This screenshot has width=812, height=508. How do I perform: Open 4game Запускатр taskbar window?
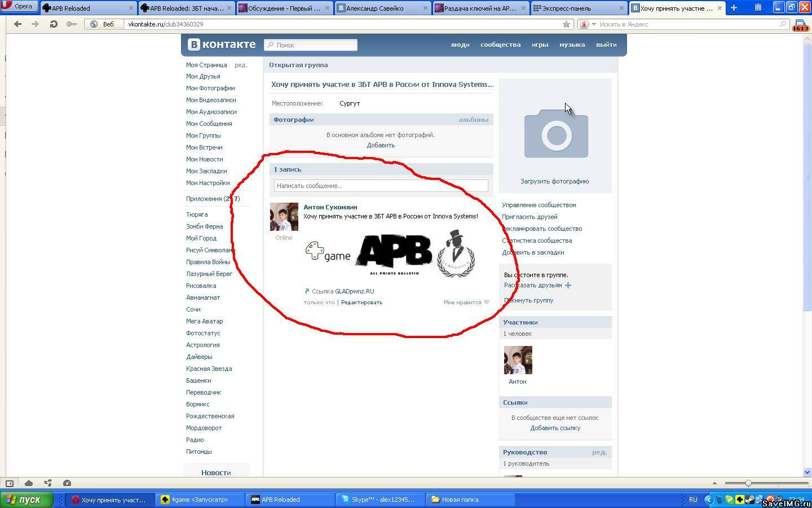coord(200,500)
